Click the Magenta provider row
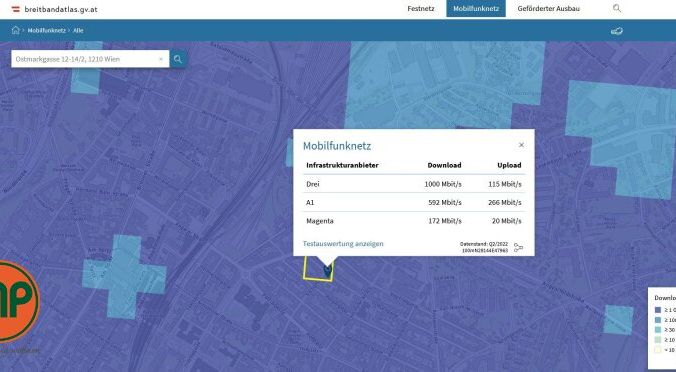 (x=413, y=221)
